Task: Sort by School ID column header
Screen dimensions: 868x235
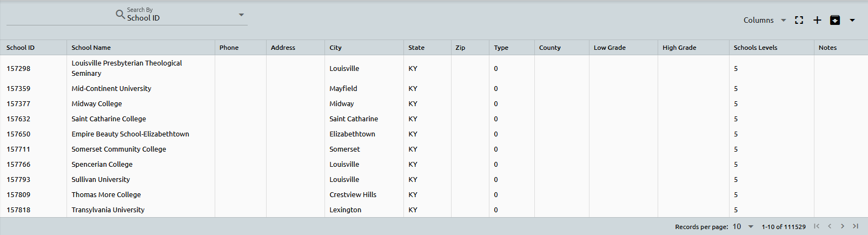Action: pyautogui.click(x=21, y=48)
